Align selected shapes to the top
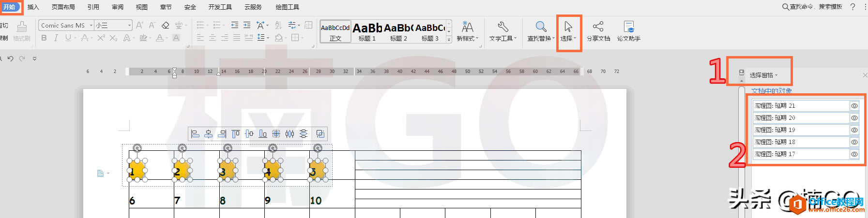Screen dimensions: 868x218 236,134
